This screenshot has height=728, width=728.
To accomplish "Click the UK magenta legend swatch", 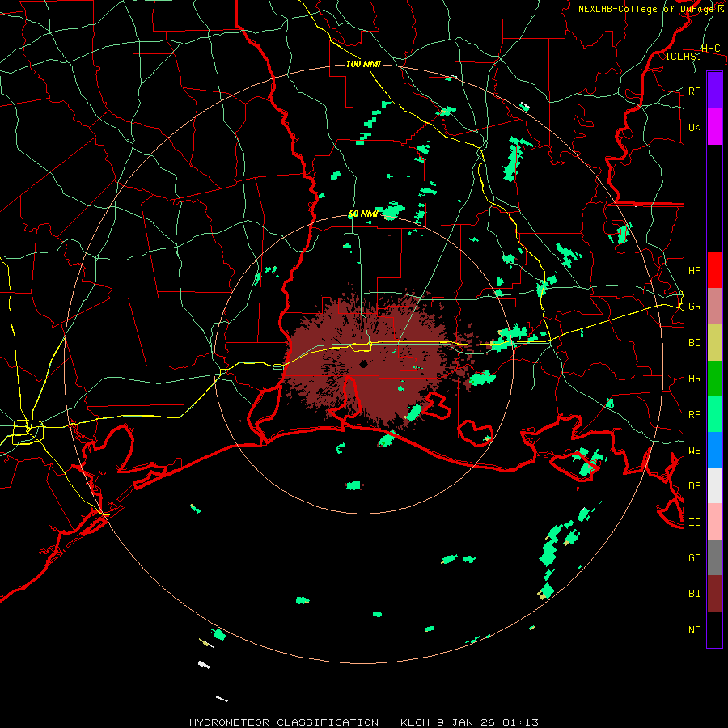I will (x=714, y=127).
